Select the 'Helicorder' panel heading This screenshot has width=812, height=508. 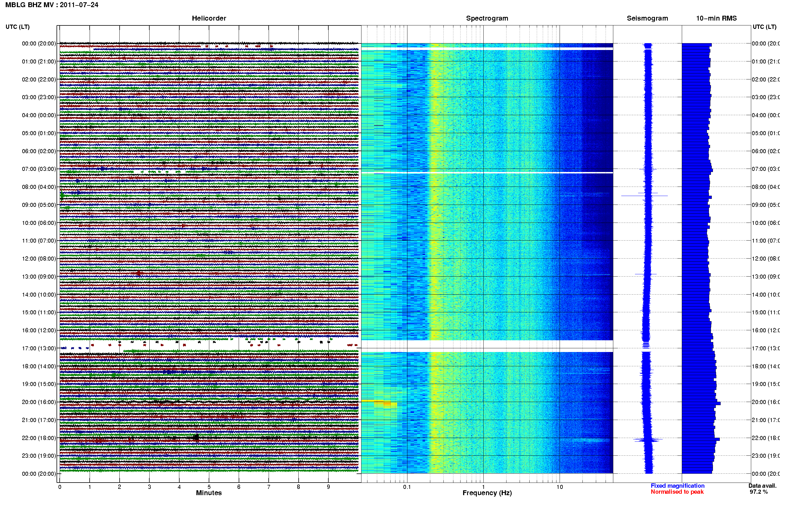(209, 18)
